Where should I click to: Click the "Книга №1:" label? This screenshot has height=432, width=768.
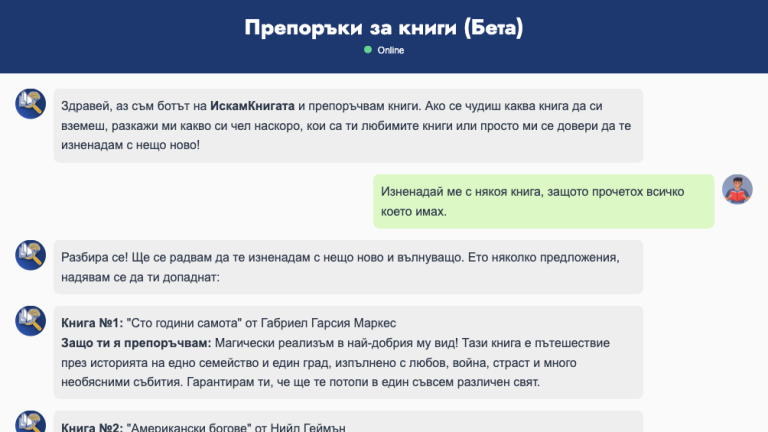92,323
